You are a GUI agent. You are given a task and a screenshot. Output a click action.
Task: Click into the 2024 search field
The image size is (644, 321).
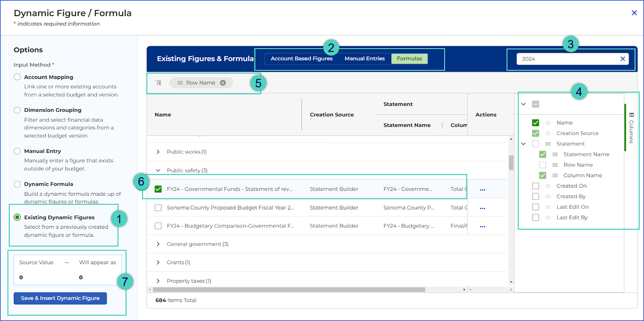tap(568, 59)
